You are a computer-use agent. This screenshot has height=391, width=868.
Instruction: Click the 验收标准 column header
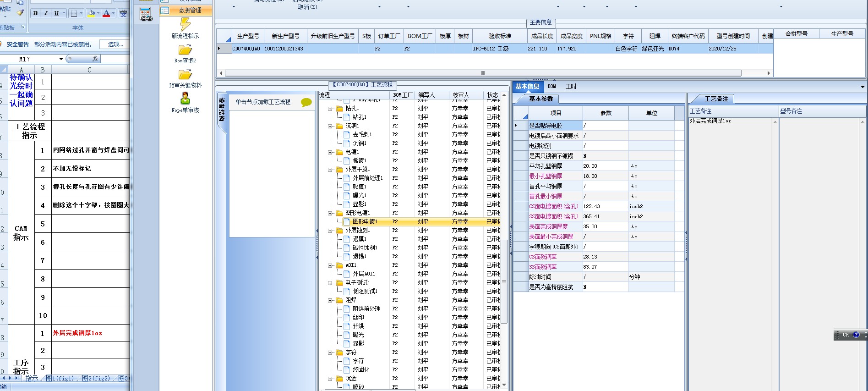[x=500, y=36]
